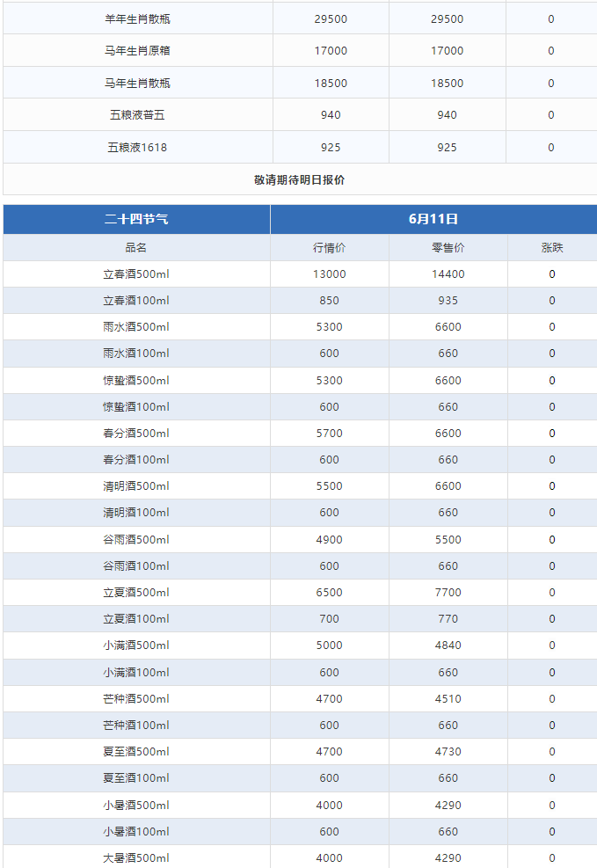
Task: Select the 立夏酒100ml row name
Action: (136, 619)
